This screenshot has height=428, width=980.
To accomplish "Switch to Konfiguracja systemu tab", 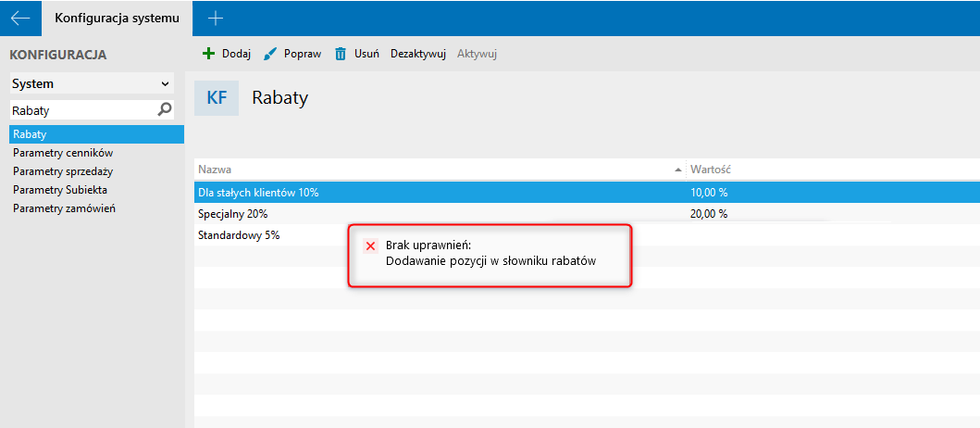I will click(x=117, y=19).
